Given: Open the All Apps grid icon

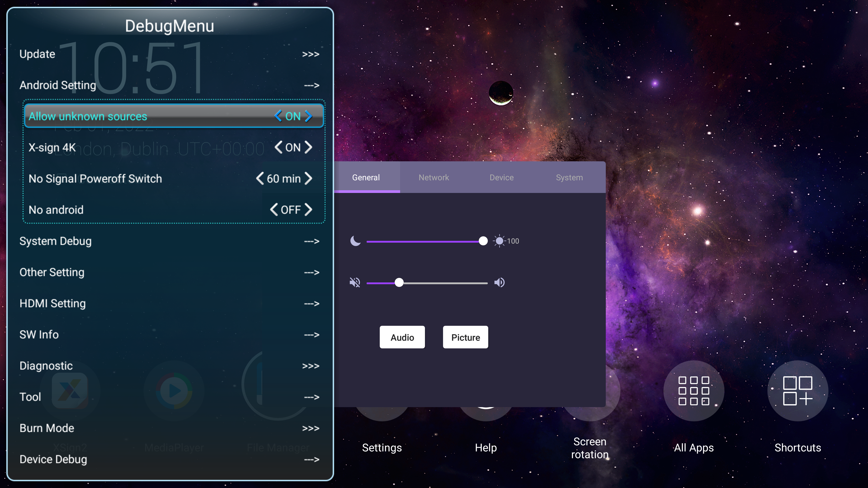Looking at the screenshot, I should [693, 391].
